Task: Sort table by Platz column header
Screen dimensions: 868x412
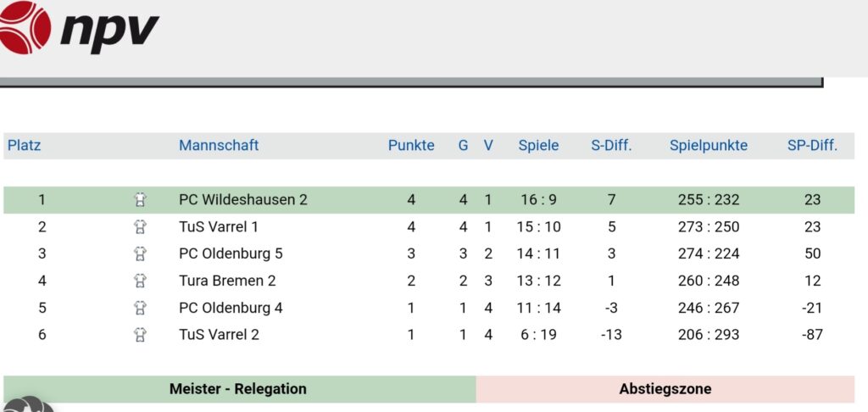Action: [24, 146]
